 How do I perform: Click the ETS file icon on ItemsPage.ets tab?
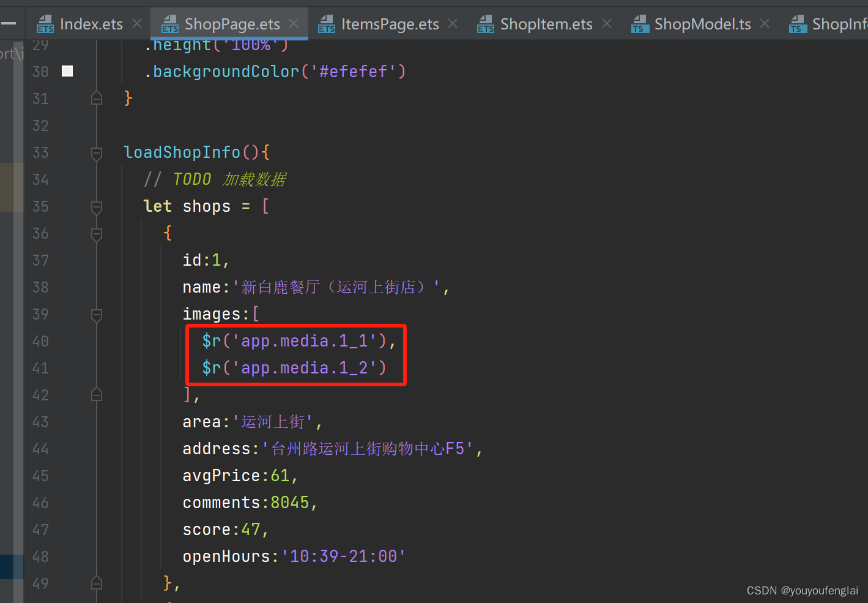click(x=327, y=24)
